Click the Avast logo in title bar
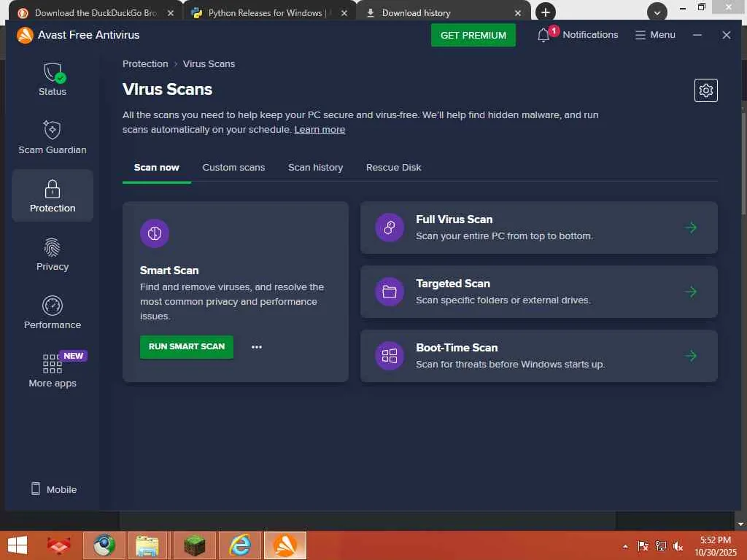The image size is (747, 560). (x=25, y=35)
